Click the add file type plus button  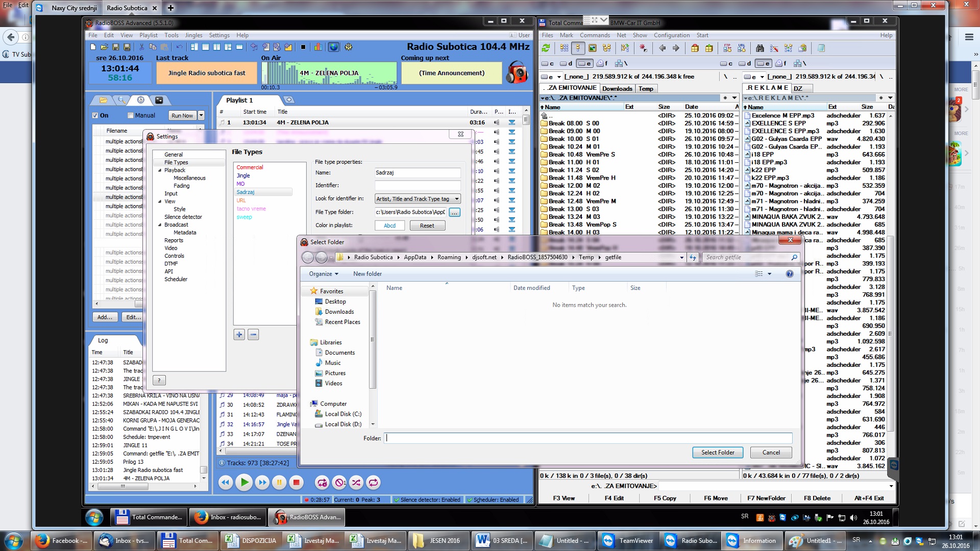239,335
